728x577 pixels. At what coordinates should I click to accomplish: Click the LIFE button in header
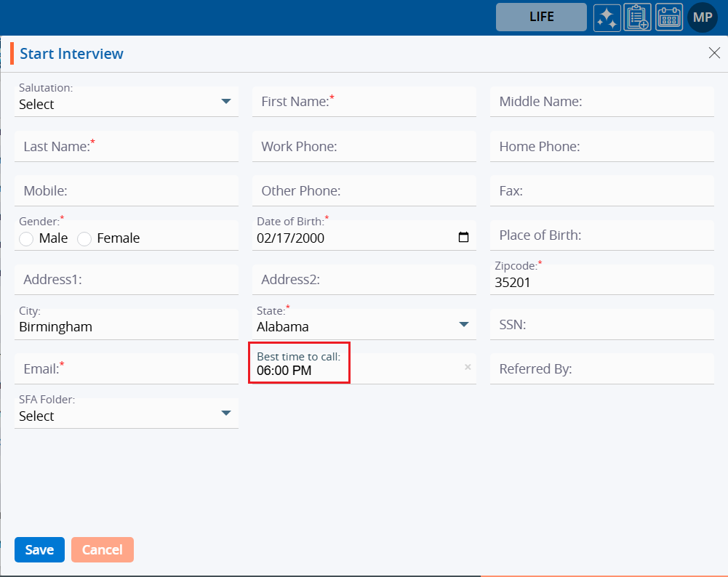[x=541, y=17]
